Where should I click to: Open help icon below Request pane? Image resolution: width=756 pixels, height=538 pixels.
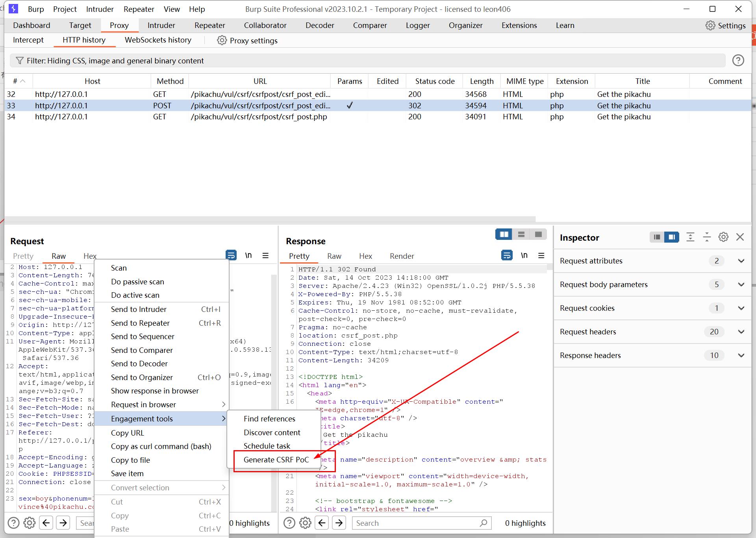tap(13, 523)
